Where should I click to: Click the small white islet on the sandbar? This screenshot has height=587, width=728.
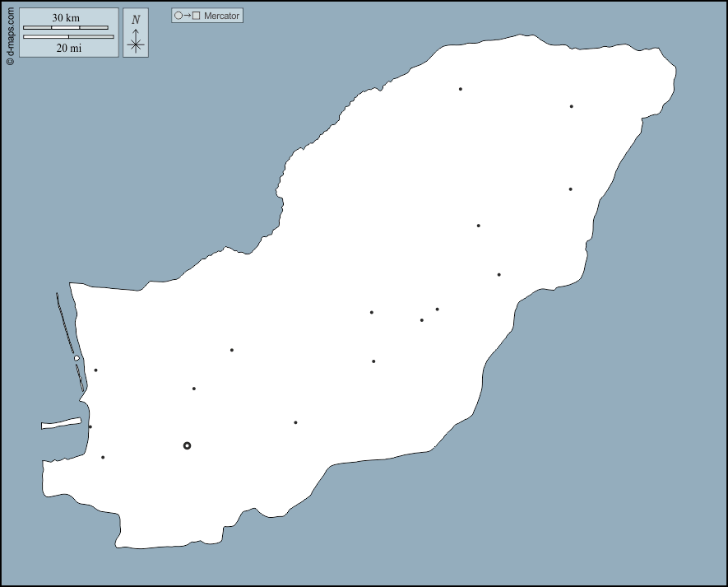(77, 358)
